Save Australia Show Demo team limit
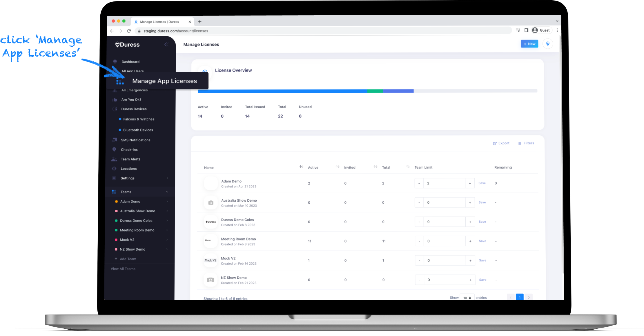Viewport: 644px width, 336px height. coord(482,202)
